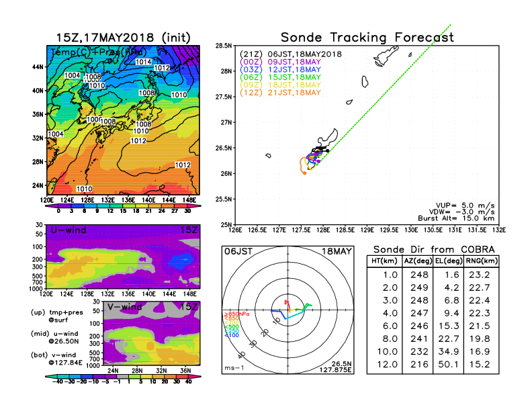
Task: Click the gray segment of wind color bar
Action: click(123, 377)
